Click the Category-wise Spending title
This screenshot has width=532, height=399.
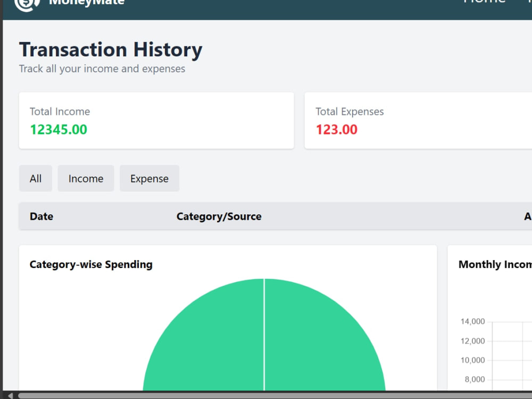click(x=91, y=264)
